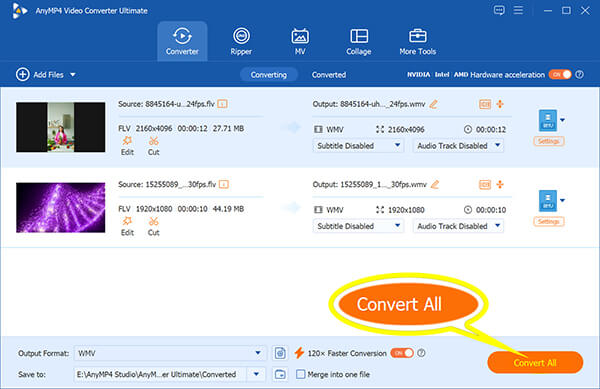Click the output profile settings icon next to WMV

280,353
